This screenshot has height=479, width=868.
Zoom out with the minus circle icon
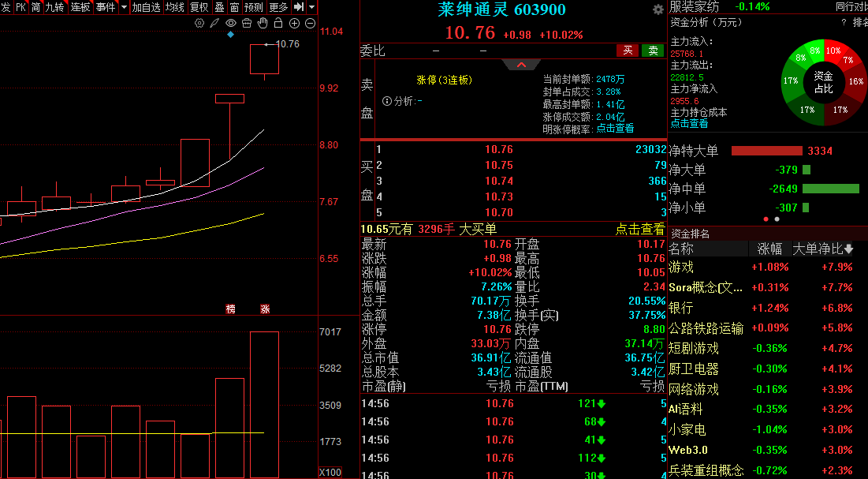coord(310,24)
